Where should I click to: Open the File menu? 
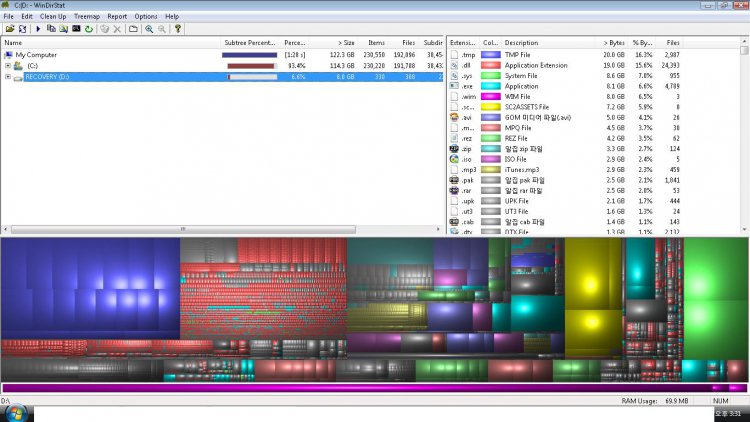[9, 16]
